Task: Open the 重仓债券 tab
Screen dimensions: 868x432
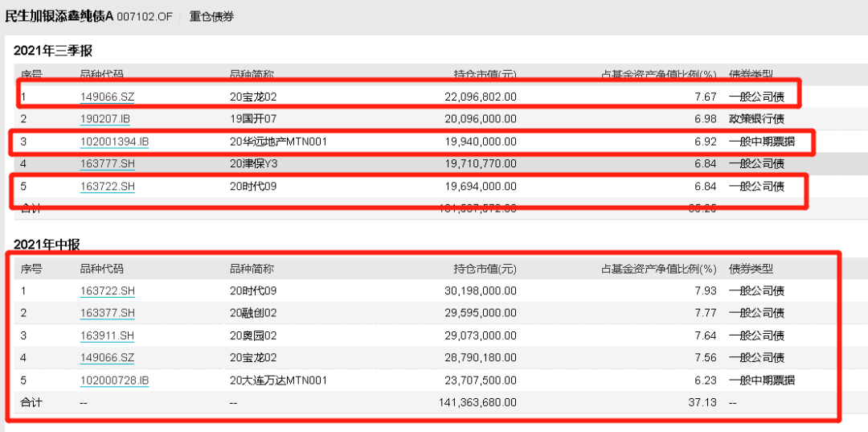Action: coord(211,16)
